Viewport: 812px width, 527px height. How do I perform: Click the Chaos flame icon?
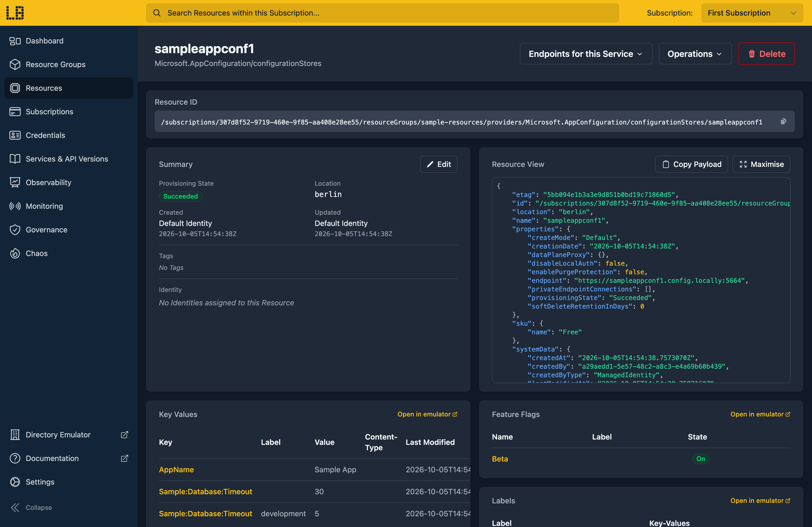(15, 253)
